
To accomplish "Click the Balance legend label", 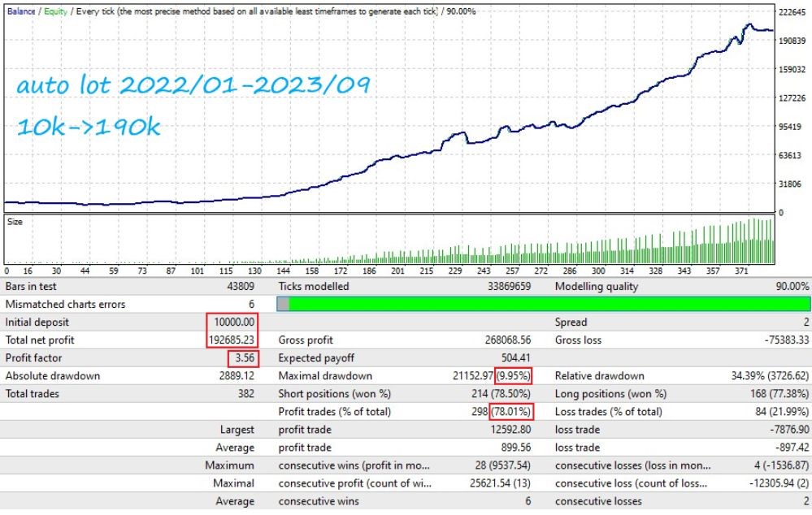I will [x=20, y=11].
